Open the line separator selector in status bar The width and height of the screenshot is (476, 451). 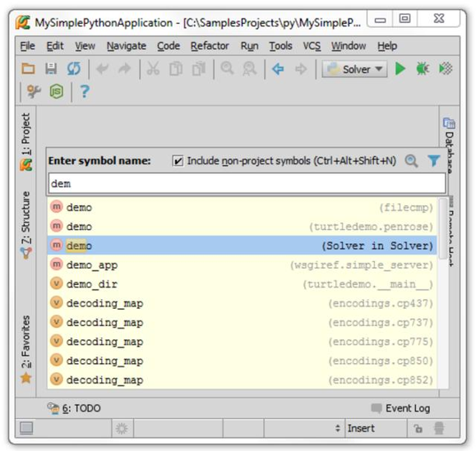click(x=304, y=428)
